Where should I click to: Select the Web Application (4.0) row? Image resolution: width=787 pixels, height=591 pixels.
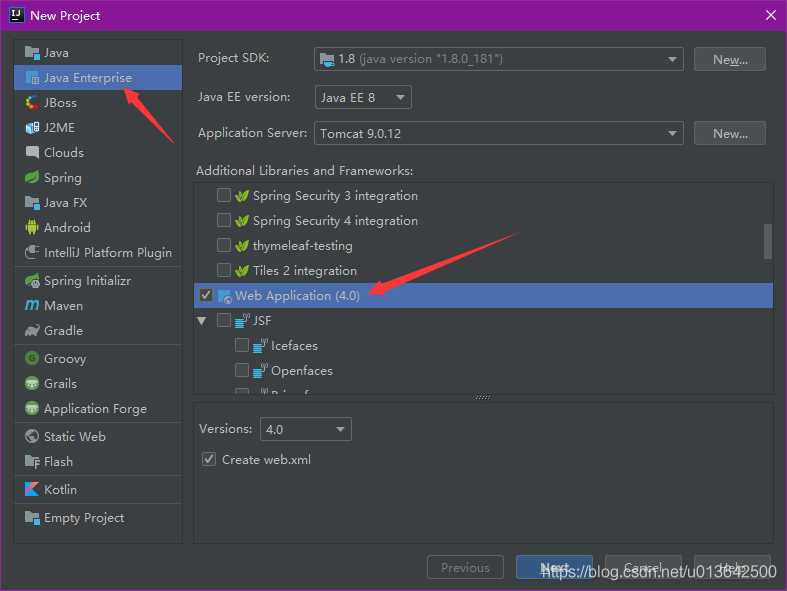click(x=483, y=295)
